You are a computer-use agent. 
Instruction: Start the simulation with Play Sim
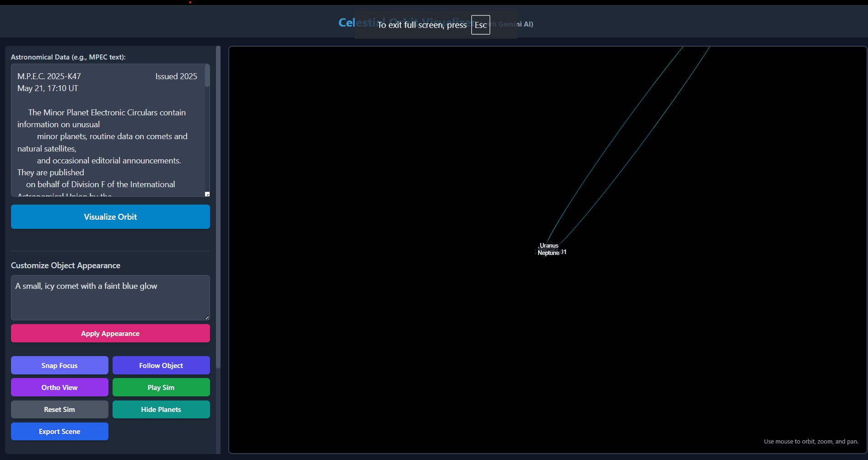[x=161, y=387]
